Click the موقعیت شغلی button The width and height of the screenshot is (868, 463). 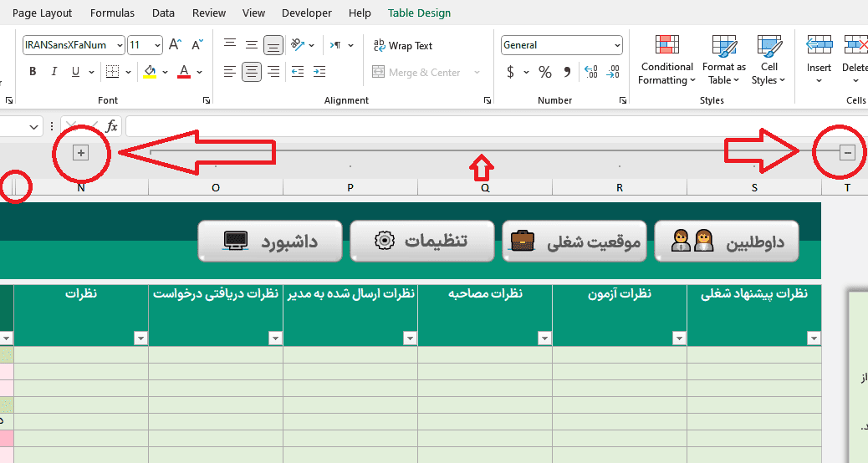[x=574, y=242]
